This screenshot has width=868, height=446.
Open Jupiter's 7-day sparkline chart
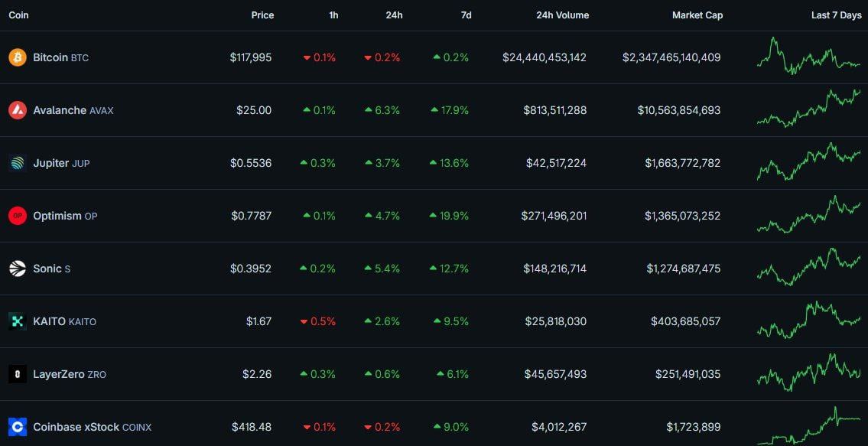(809, 161)
